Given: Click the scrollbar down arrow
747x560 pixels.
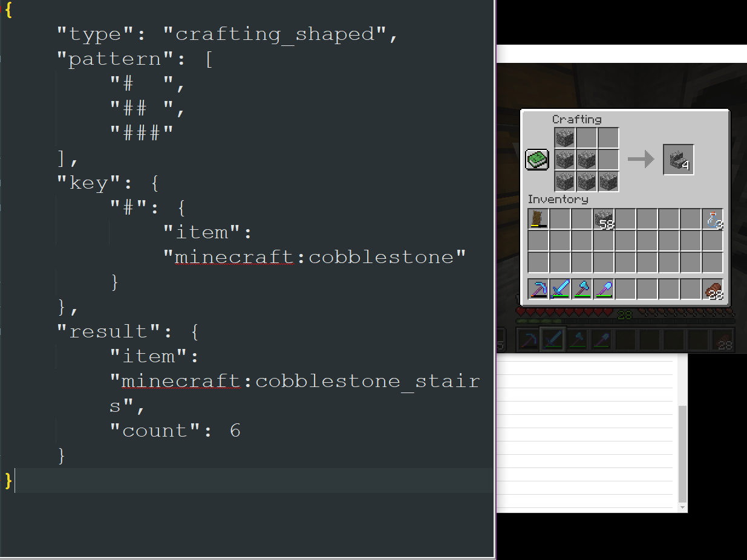Looking at the screenshot, I should click(x=682, y=508).
